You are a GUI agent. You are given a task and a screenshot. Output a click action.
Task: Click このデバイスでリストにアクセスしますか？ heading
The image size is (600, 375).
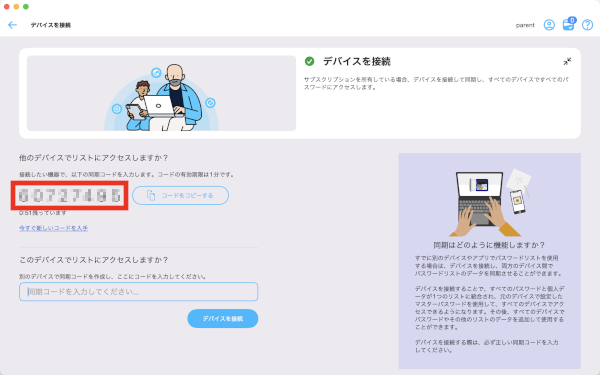[94, 260]
